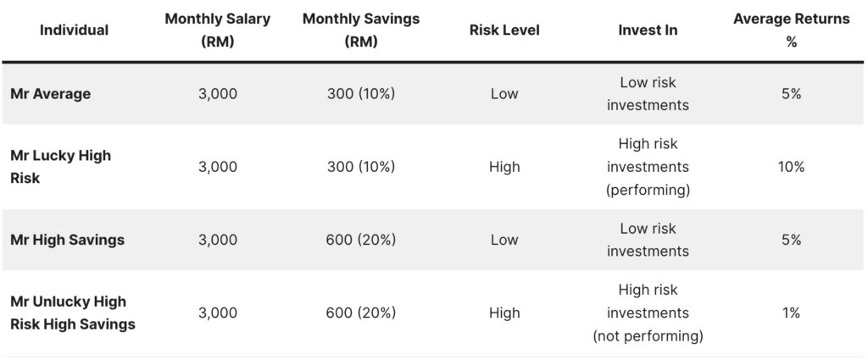Screen dimensions: 868x360
Task: Click Mr High Savings' 600 (20%) cell
Action: point(361,240)
